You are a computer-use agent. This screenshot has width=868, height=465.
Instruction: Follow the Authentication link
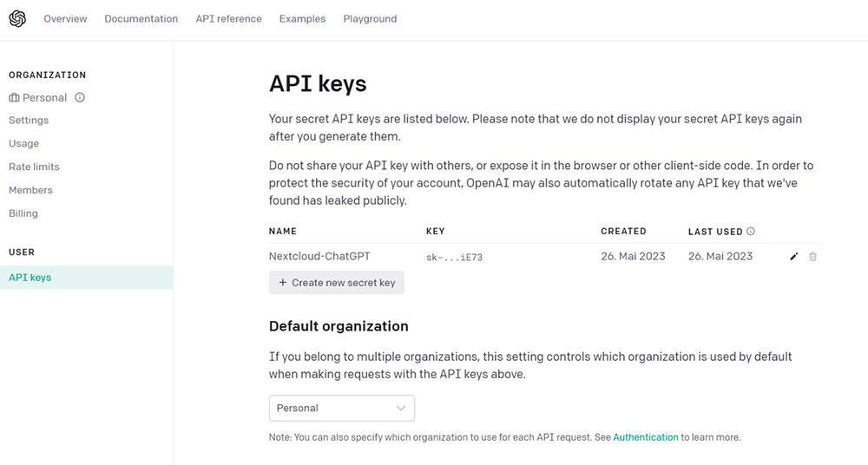645,437
